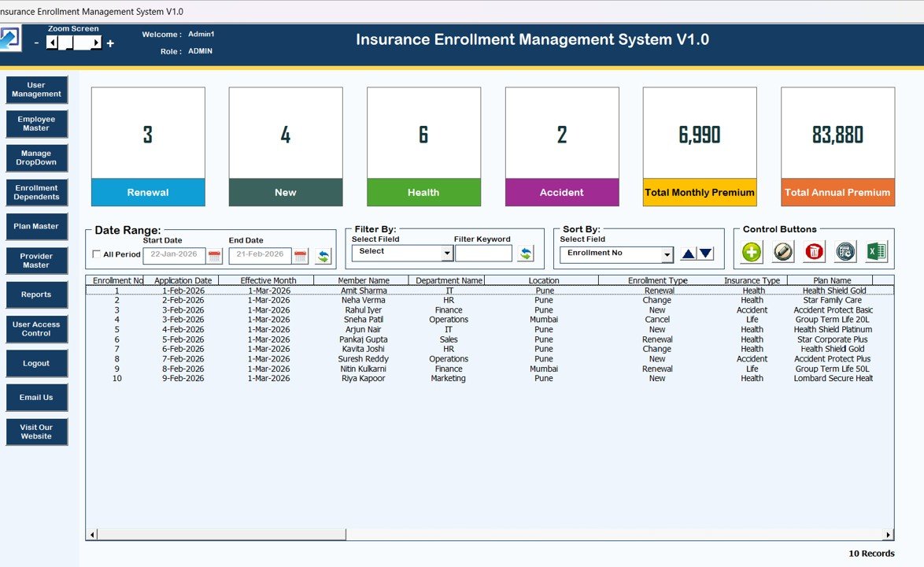Open the Start Date calendar picker
The image size is (924, 567).
pyautogui.click(x=214, y=256)
